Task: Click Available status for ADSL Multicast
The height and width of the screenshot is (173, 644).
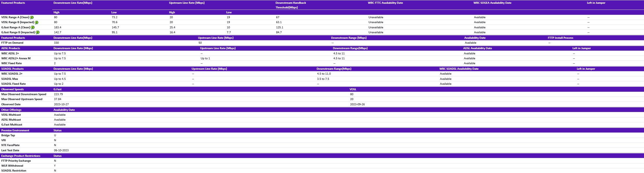Action: click(60, 120)
